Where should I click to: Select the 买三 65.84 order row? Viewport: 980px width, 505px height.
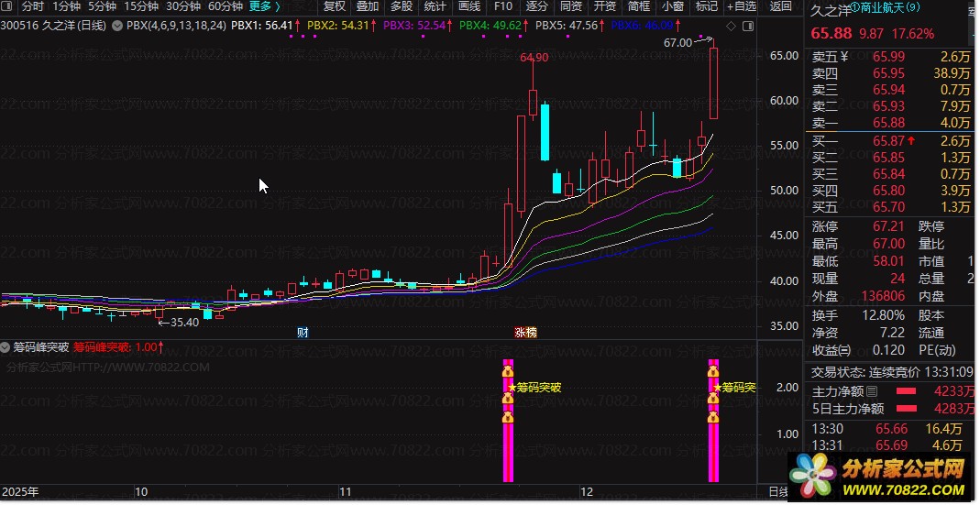coord(891,174)
